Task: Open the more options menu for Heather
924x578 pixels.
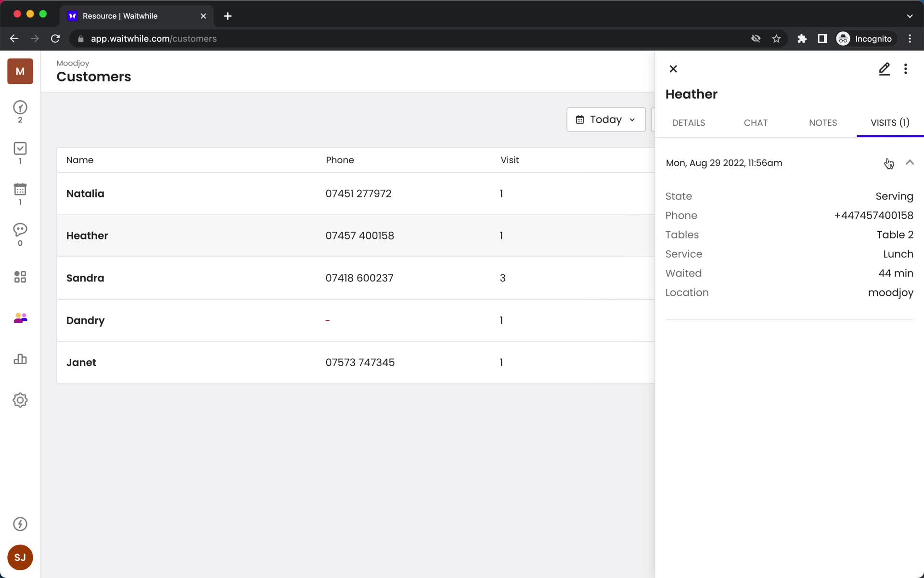Action: (x=906, y=68)
